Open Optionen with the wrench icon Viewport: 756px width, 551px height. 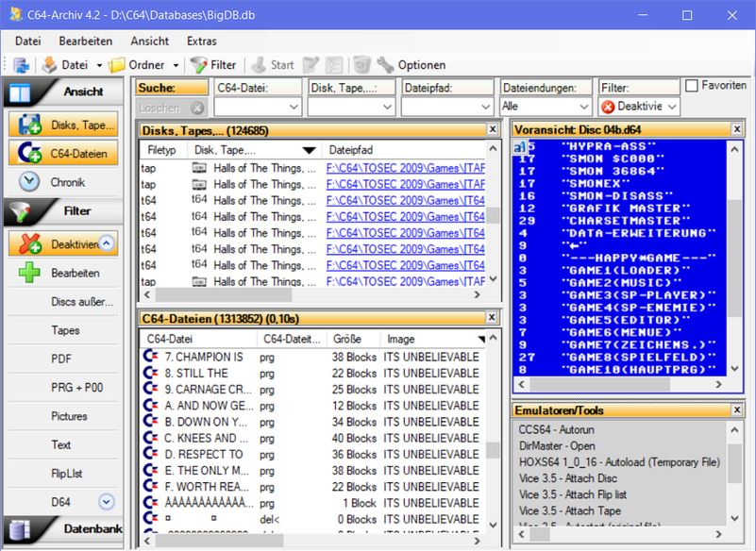[411, 65]
